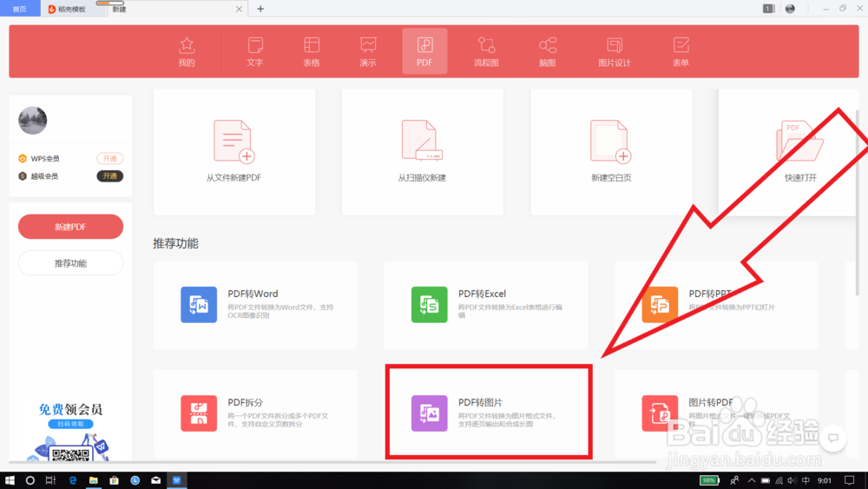This screenshot has height=489, width=868.
Task: Launch 图片转PDF conversion tool
Action: (x=716, y=413)
